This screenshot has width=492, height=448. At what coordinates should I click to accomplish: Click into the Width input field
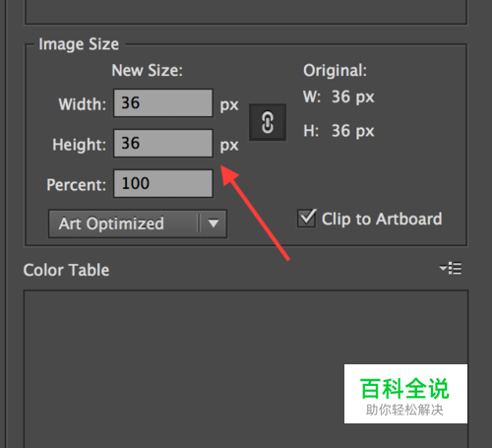click(163, 103)
